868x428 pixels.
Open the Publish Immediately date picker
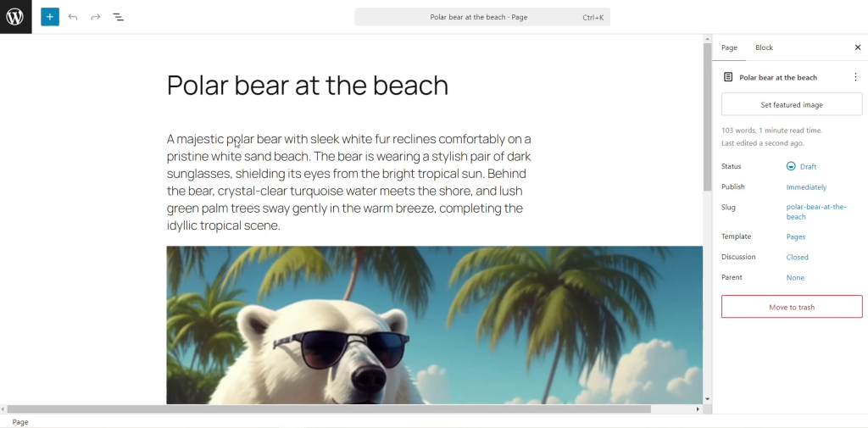806,187
